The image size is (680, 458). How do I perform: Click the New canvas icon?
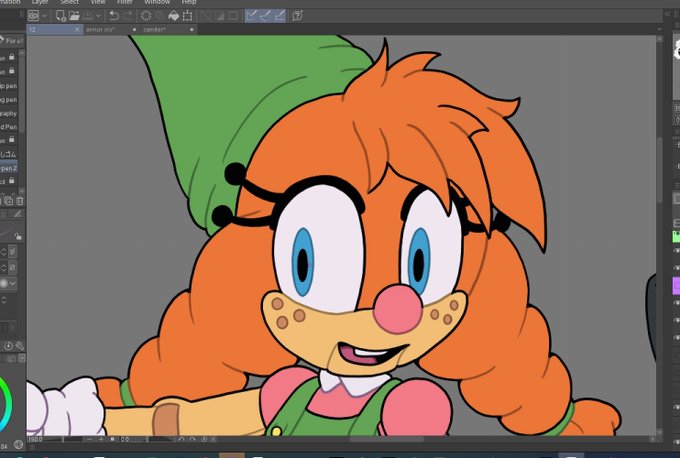point(61,16)
